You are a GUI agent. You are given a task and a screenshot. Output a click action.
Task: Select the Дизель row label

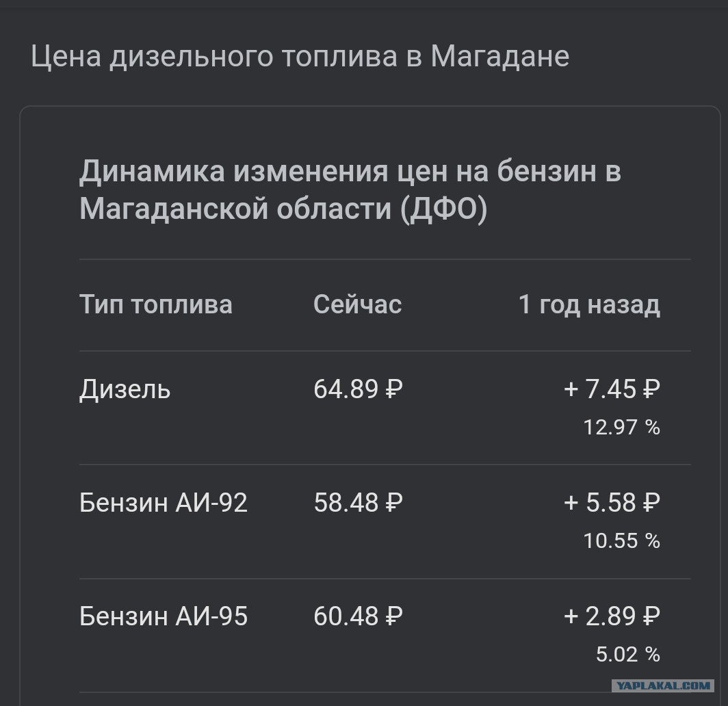[x=125, y=389]
